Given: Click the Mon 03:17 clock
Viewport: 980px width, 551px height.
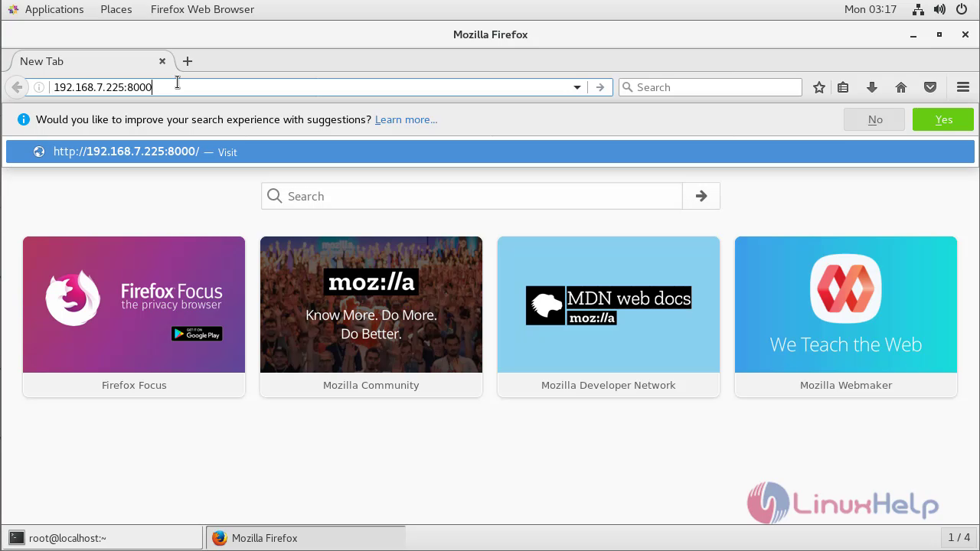Looking at the screenshot, I should click(871, 9).
